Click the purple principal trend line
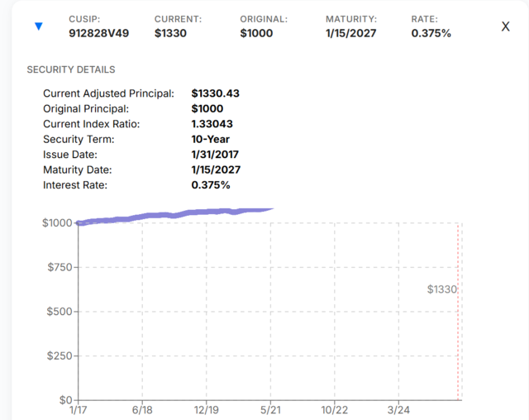Screen dimensions: 529x420 tap(175, 215)
